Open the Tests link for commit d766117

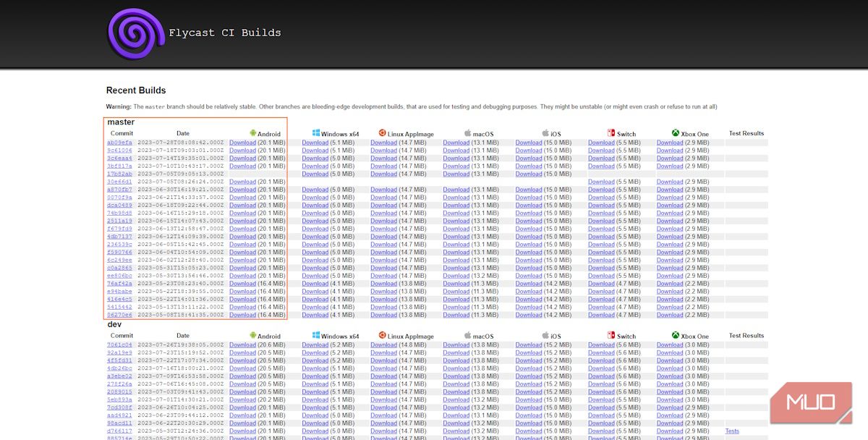click(x=731, y=431)
